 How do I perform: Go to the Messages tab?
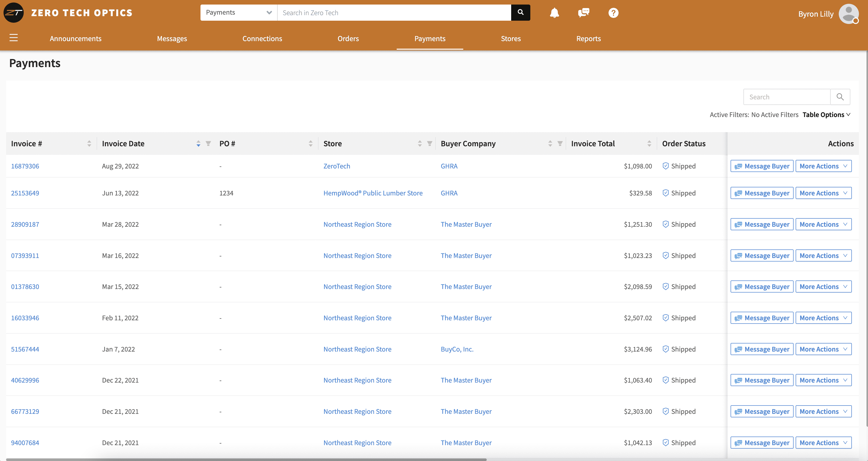[172, 38]
